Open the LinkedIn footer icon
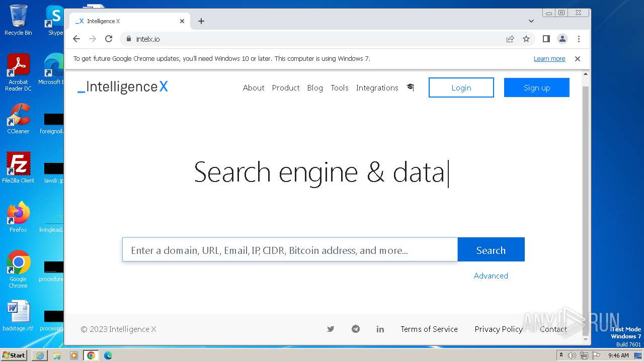The width and height of the screenshot is (644, 362). pyautogui.click(x=380, y=329)
